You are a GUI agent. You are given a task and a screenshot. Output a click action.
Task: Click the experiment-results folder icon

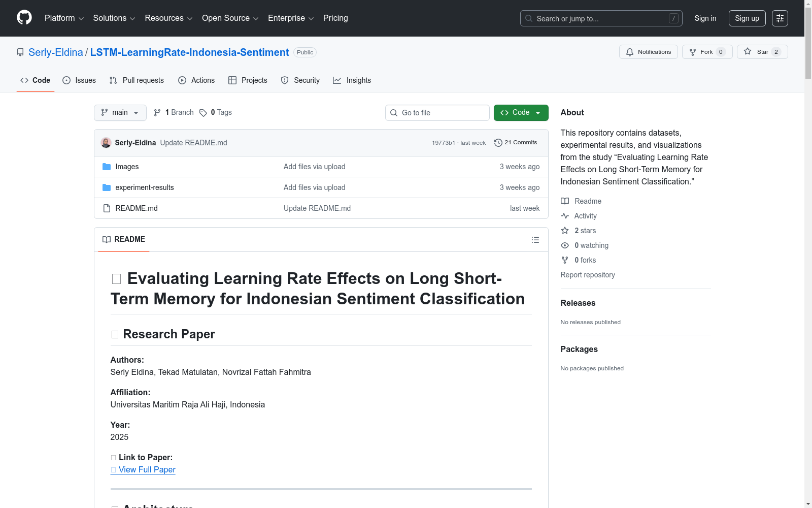tap(107, 187)
